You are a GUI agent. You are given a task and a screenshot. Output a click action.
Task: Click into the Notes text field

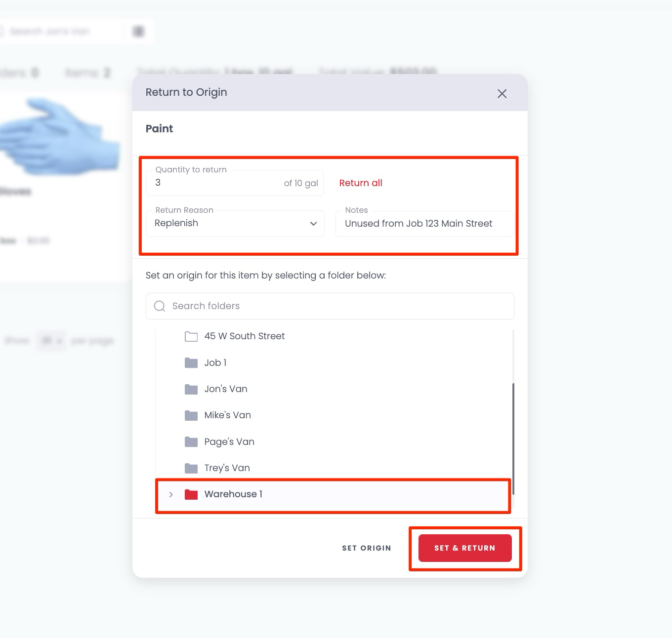(x=424, y=224)
